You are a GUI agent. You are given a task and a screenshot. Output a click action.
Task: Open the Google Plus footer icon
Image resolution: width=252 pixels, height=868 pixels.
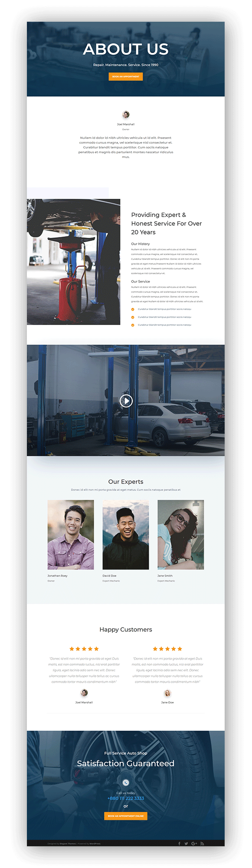tap(194, 843)
